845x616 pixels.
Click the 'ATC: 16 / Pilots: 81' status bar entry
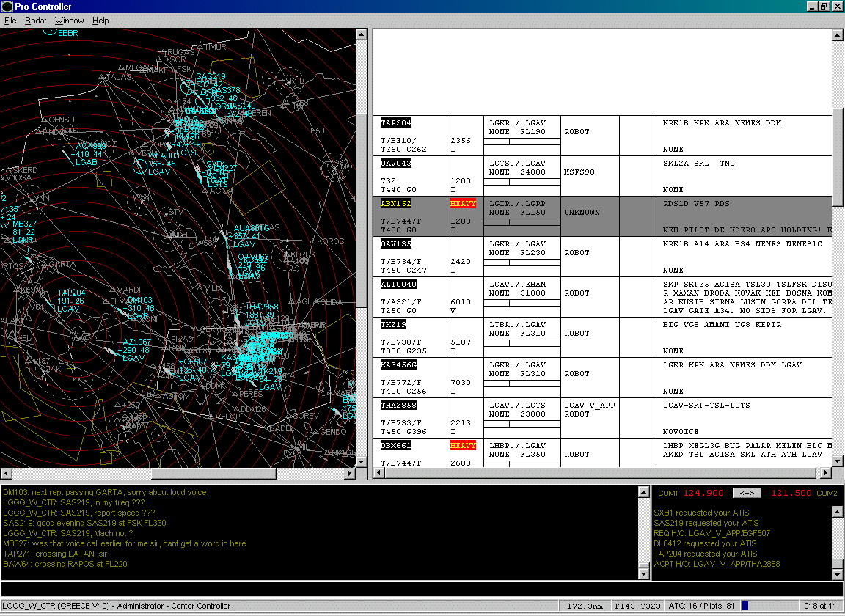[702, 606]
